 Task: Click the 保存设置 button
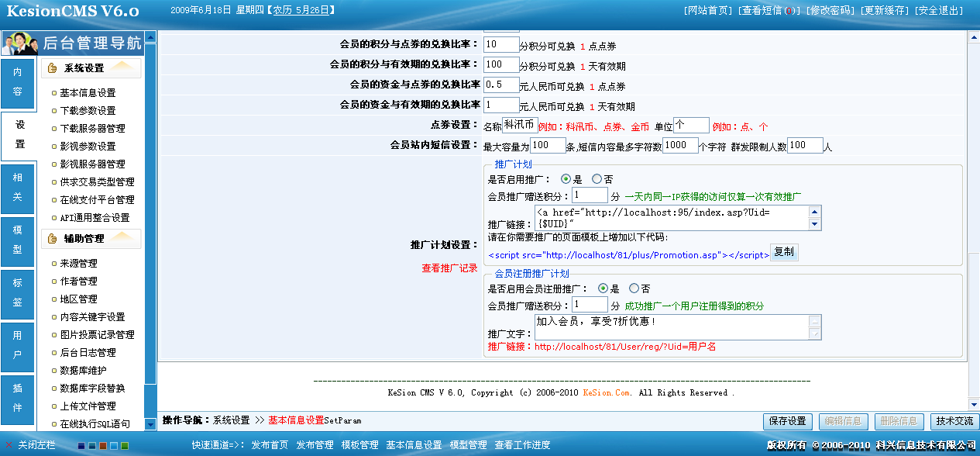(787, 421)
